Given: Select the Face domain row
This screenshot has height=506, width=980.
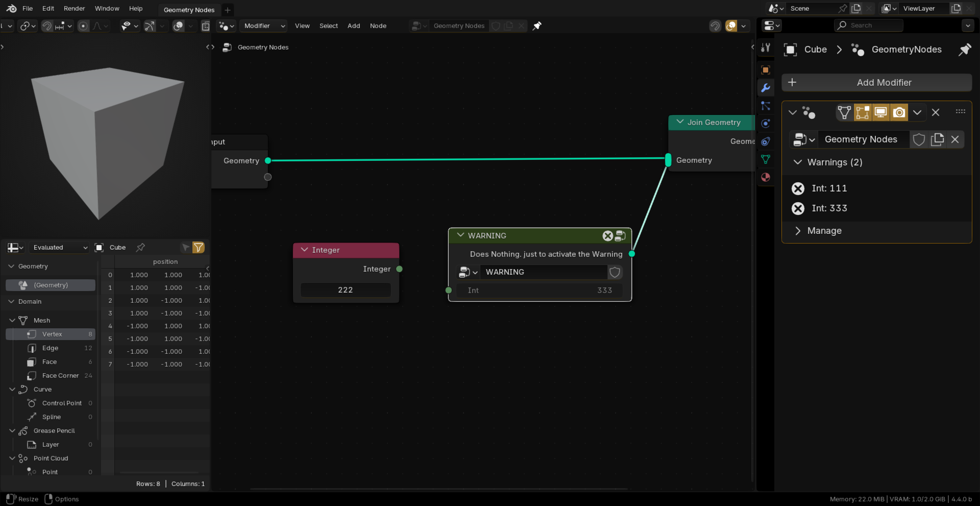Looking at the screenshot, I should (51, 362).
